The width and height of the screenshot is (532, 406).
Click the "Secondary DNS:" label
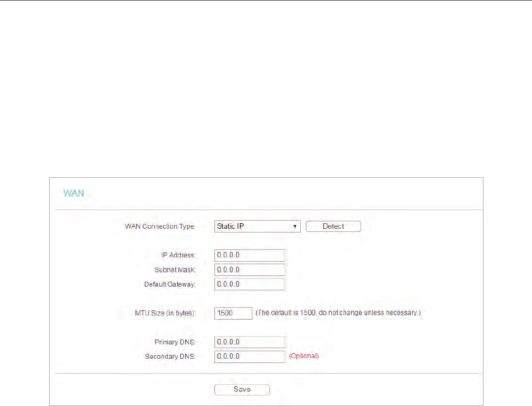170,356
